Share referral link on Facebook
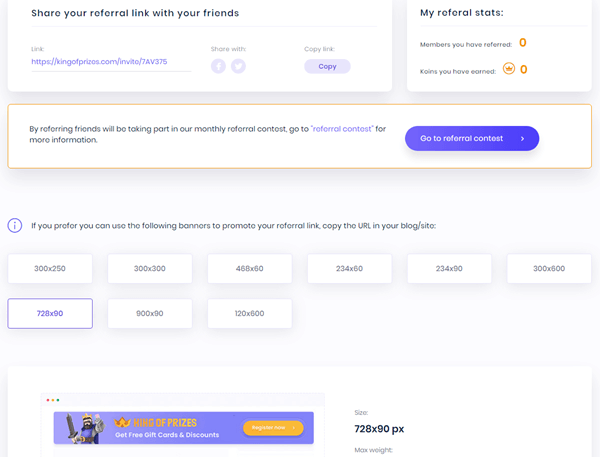Screen dimensions: 600x457 click(x=218, y=66)
